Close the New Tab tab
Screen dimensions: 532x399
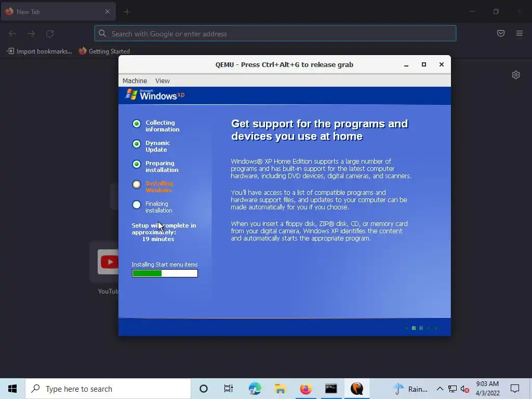click(107, 11)
